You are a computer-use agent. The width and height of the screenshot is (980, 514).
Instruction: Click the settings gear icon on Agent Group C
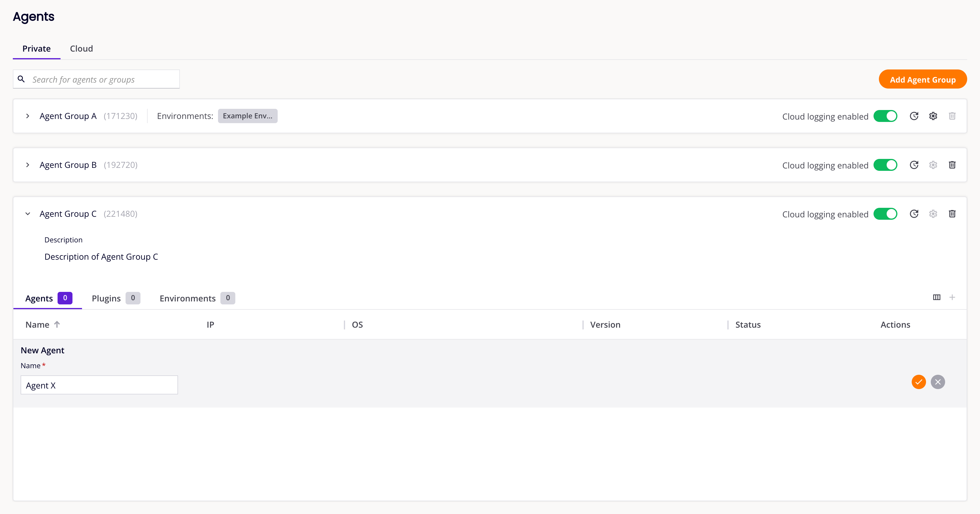click(x=933, y=213)
